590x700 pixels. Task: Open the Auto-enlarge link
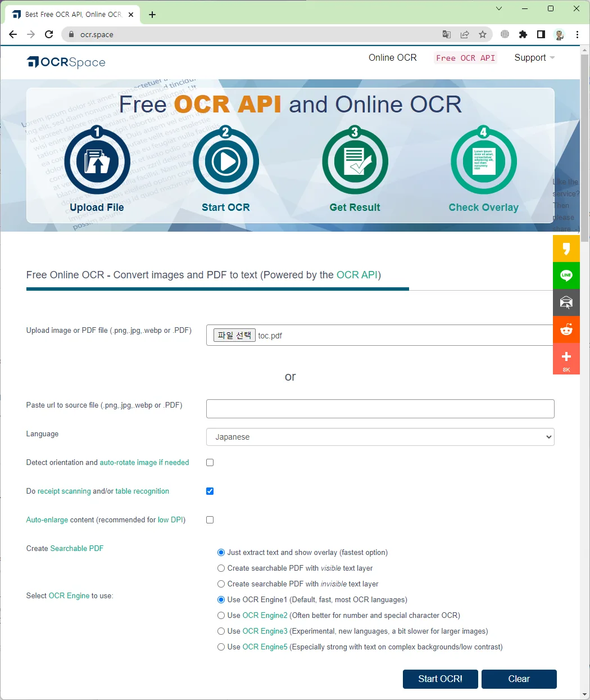47,520
